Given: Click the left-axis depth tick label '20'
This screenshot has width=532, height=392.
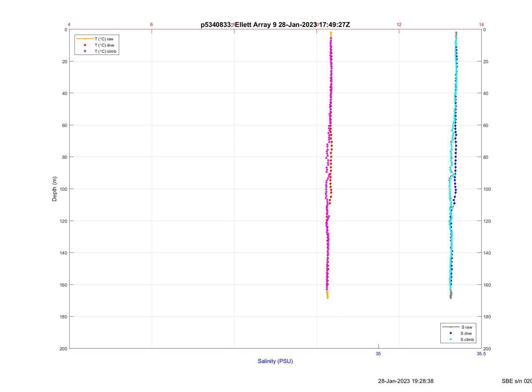Looking at the screenshot, I should click(x=65, y=62).
